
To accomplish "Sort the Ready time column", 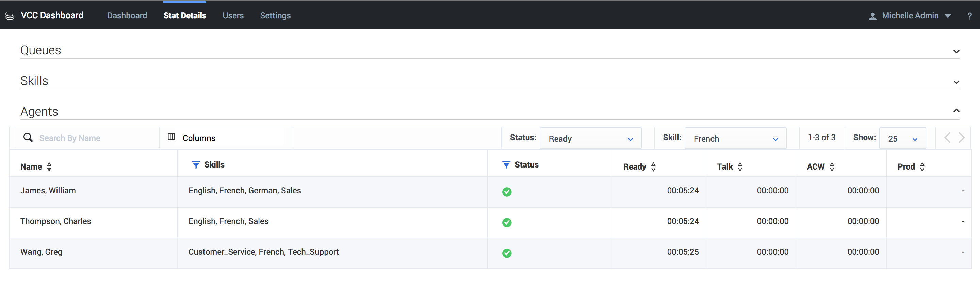I will coord(653,167).
